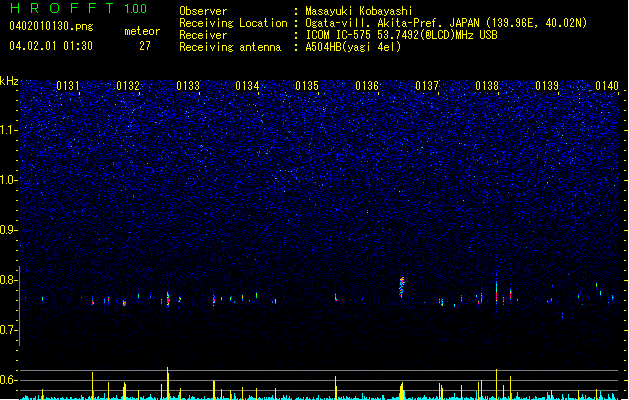629x400 pixels.
Task: Click the 0137 time marker
Action: (427, 86)
